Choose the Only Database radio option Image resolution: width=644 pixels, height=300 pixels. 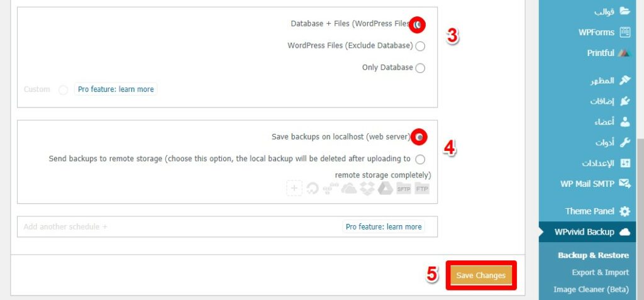419,68
